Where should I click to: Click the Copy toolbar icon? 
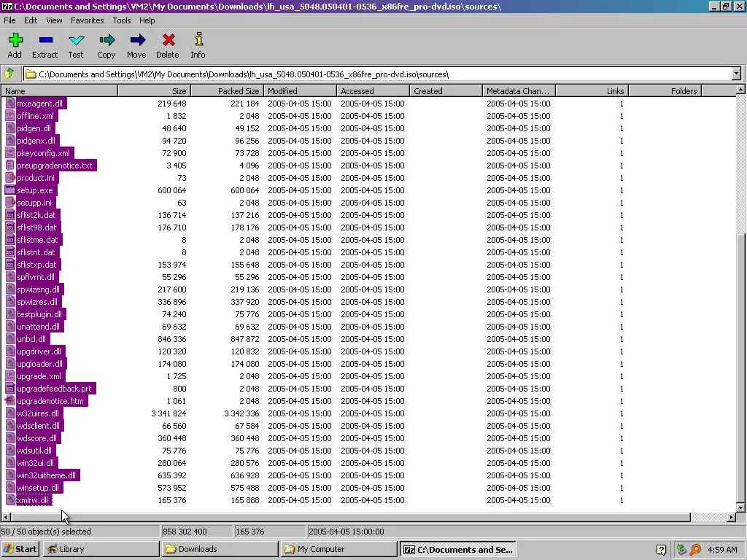point(107,40)
